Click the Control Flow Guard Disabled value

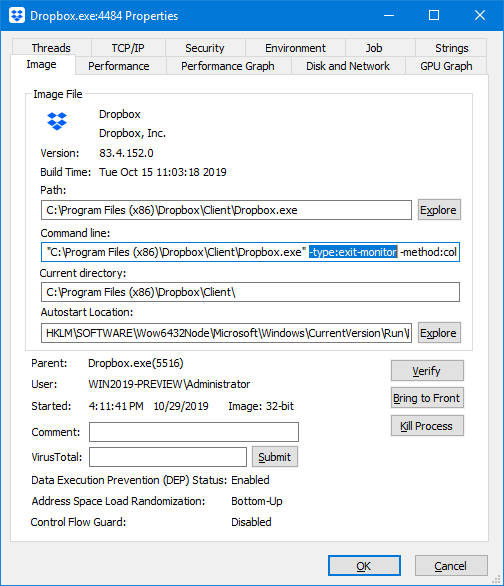pos(251,522)
